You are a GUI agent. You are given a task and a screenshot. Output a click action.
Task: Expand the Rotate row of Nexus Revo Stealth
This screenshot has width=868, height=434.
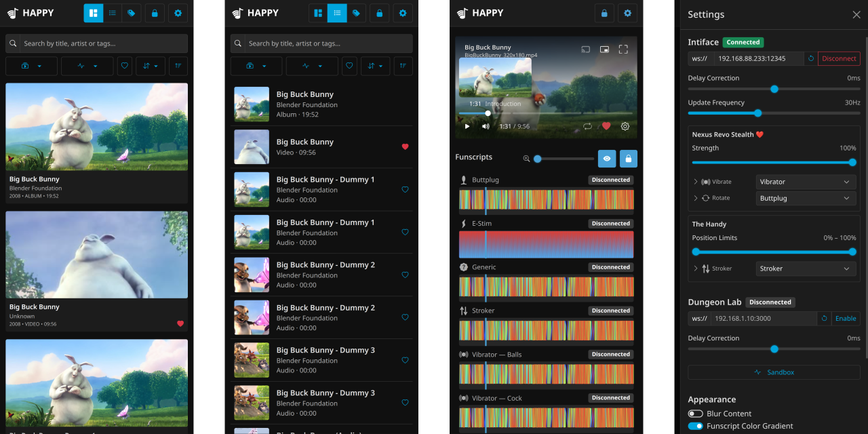click(696, 198)
